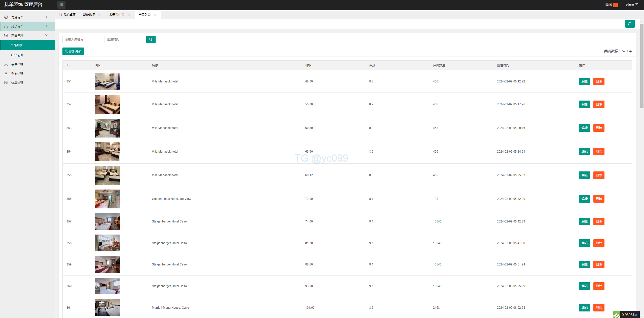Click the magnifier search icon button
The image size is (644, 318).
[151, 39]
